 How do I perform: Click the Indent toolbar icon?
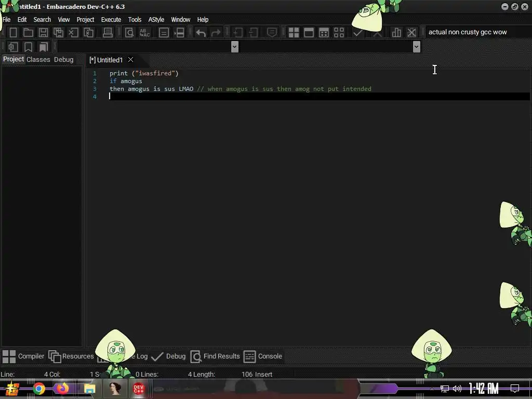[238, 33]
